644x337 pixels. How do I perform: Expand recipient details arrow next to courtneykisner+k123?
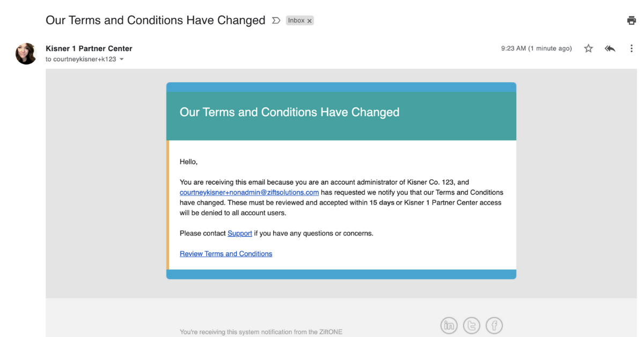point(121,60)
